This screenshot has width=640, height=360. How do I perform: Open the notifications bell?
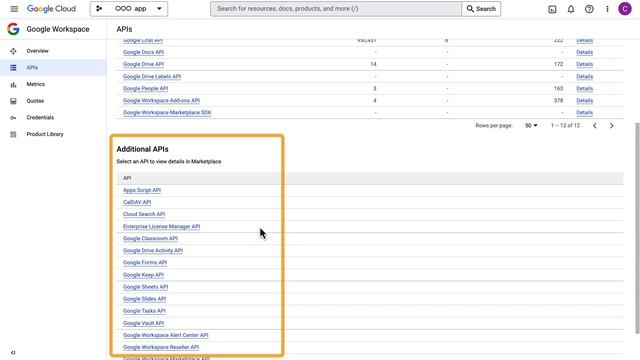click(571, 9)
